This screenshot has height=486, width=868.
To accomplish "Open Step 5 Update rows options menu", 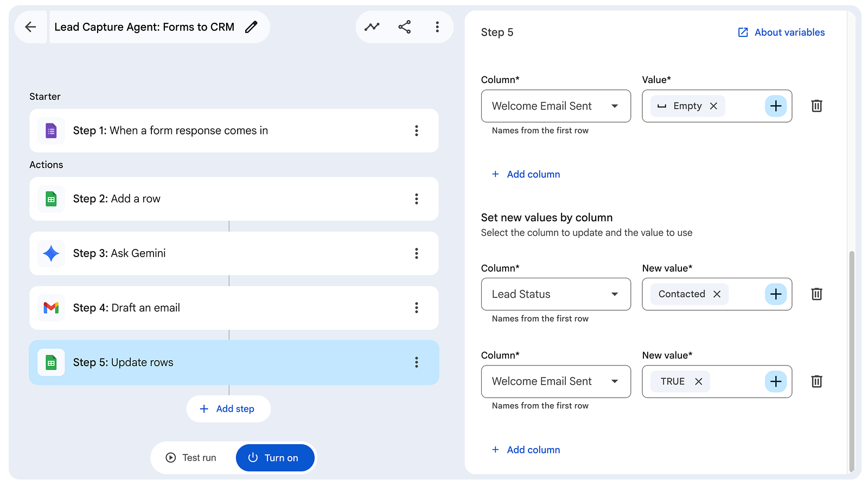I will (x=417, y=362).
